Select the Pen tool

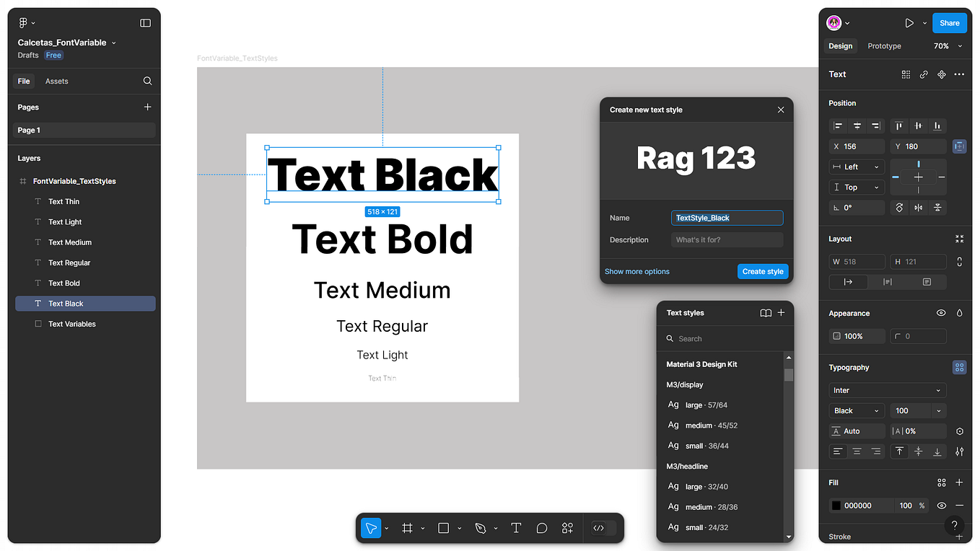481,528
